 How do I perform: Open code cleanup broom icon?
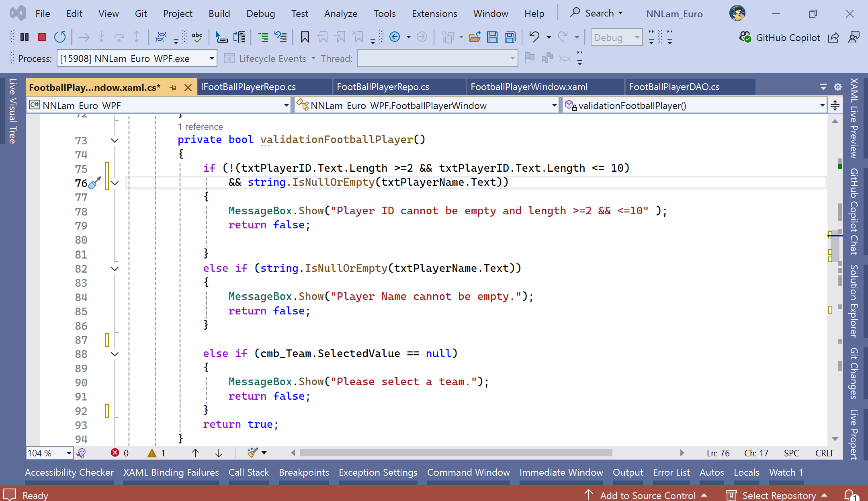pos(252,453)
